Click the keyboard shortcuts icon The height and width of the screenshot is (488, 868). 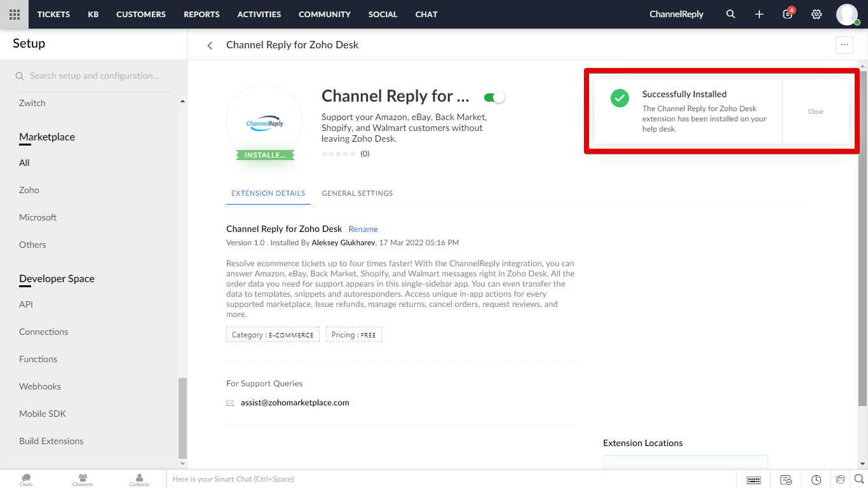(754, 480)
